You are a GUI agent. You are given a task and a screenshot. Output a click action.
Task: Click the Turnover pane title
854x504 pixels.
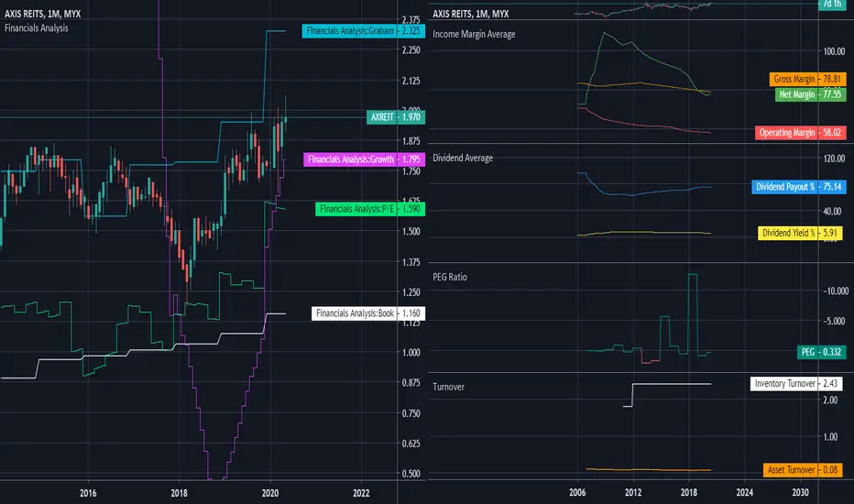(448, 387)
